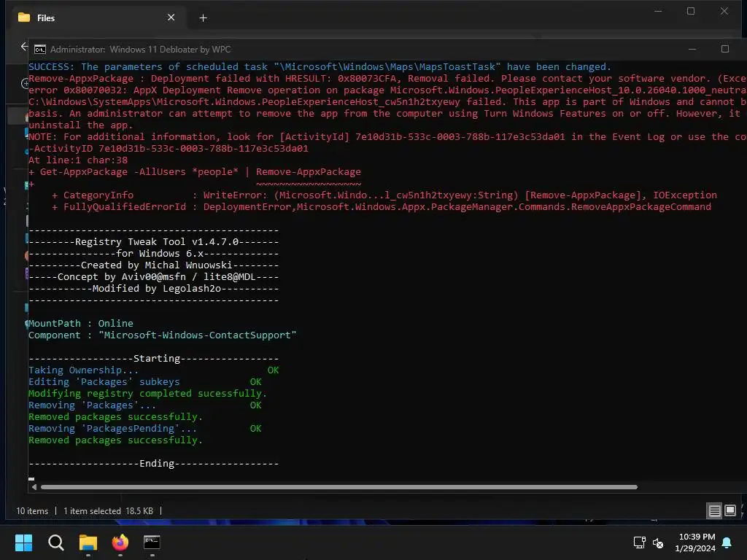
Task: Minimize the Debloater console window
Action: (692, 49)
